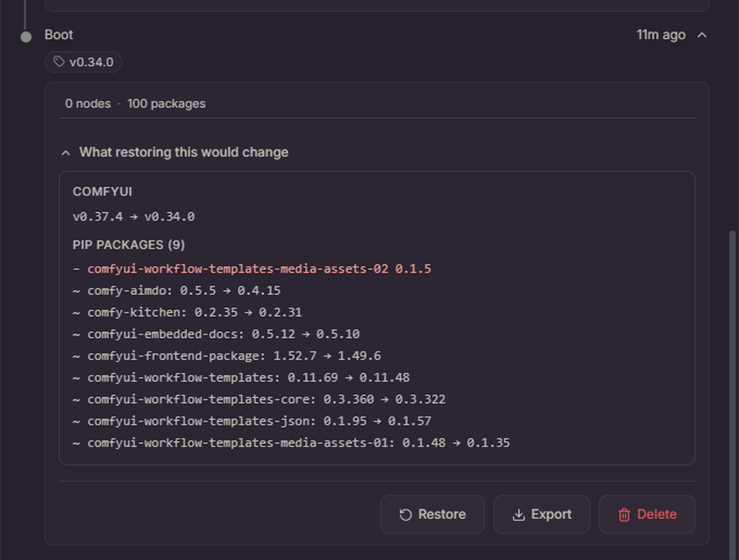Click the "PIP PACKAGES (9)" heading

pos(128,245)
